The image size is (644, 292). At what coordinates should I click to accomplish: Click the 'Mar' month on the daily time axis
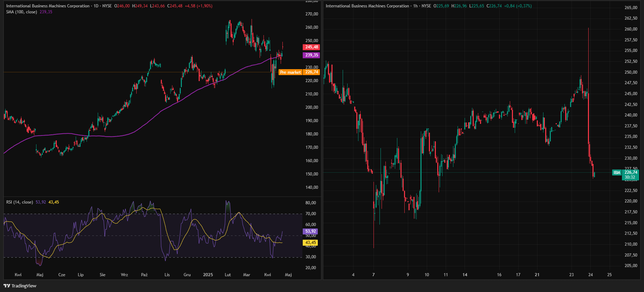coord(247,275)
